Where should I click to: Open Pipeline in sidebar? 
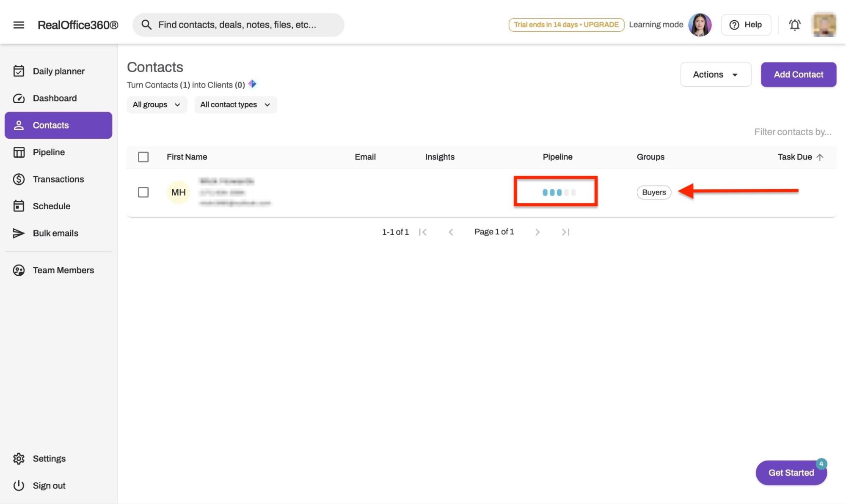(49, 152)
